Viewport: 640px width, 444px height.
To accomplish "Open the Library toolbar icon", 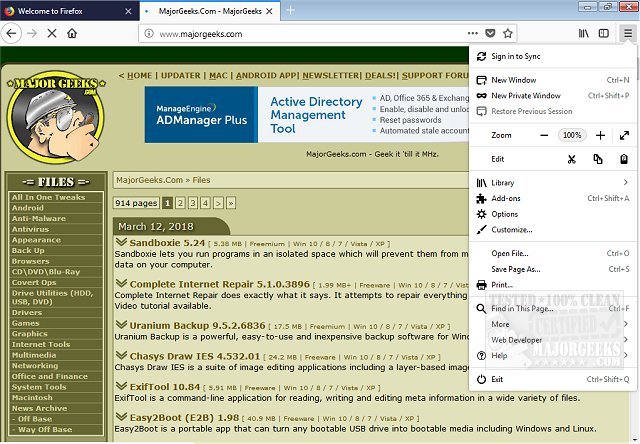I will point(584,33).
